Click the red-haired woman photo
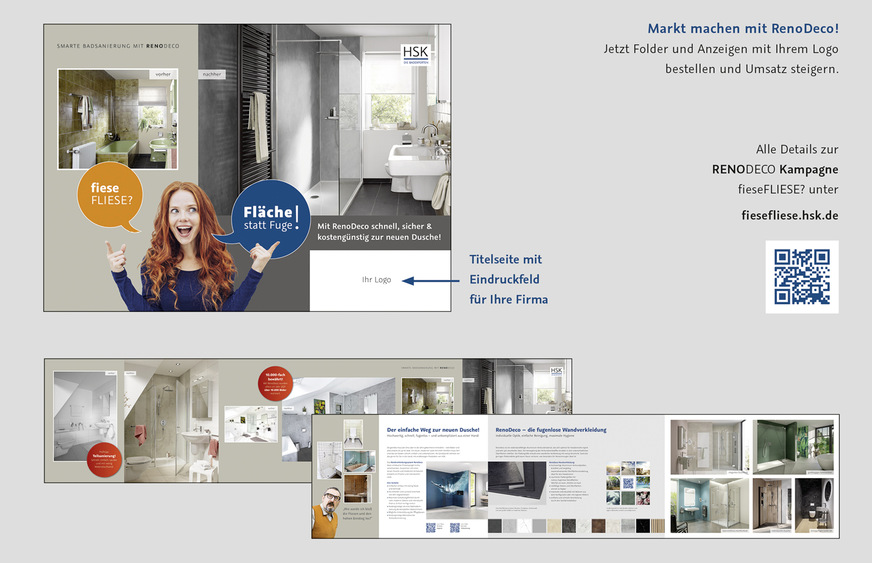This screenshot has height=563, width=872. 188,248
